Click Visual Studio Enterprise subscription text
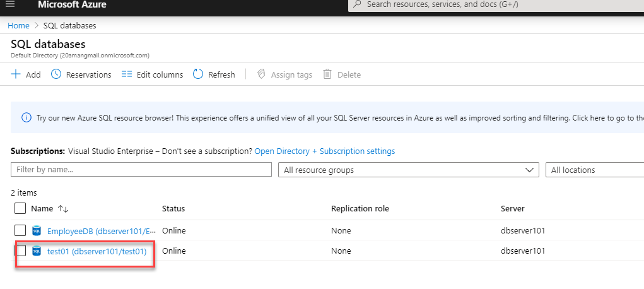Image resolution: width=644 pixels, height=289 pixels. (x=110, y=151)
